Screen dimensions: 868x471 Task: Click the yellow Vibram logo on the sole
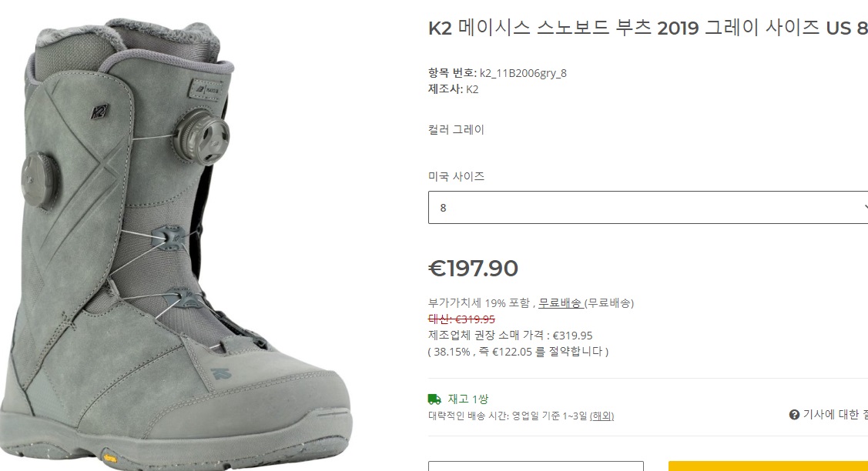[110, 458]
